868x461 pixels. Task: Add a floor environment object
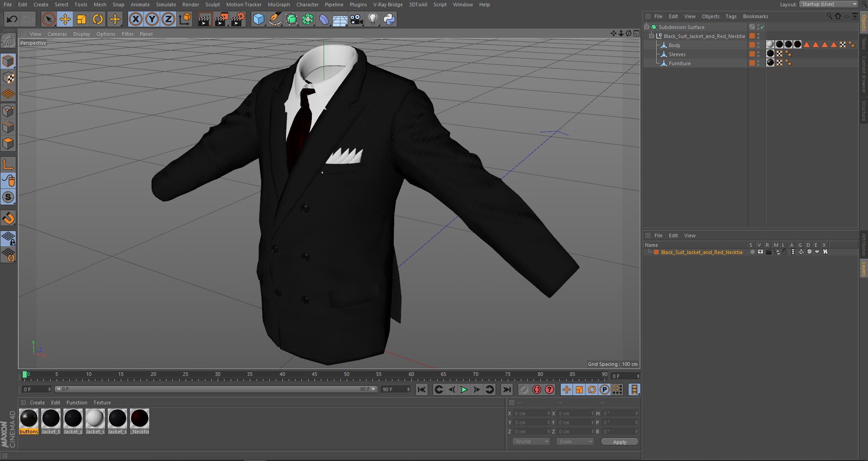(x=340, y=19)
